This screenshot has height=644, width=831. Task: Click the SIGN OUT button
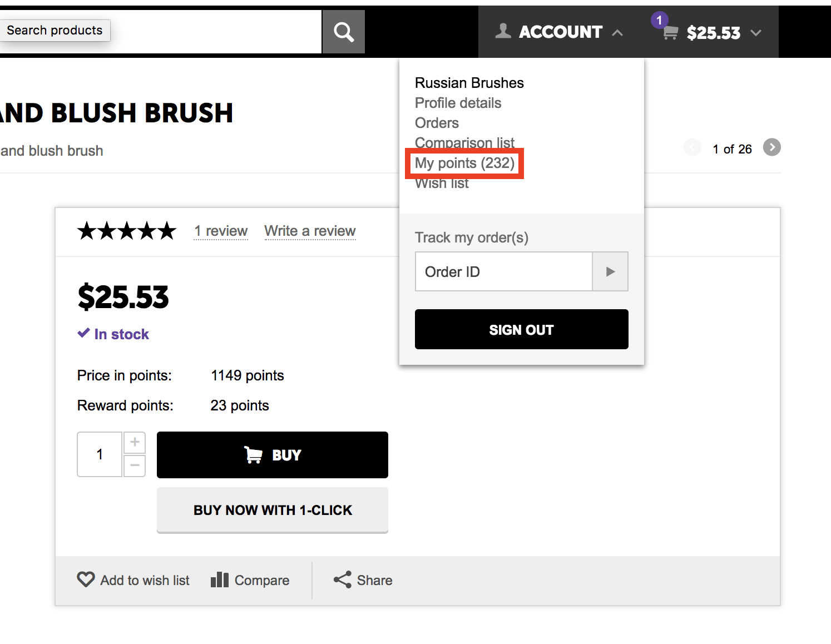tap(521, 329)
